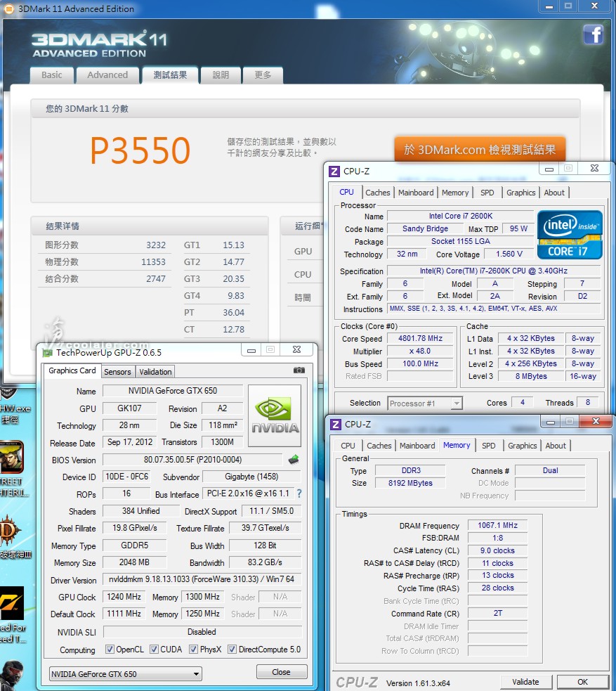This screenshot has height=691, width=616.
Task: Click the Multiplier value x 48.0
Action: pyautogui.click(x=421, y=351)
